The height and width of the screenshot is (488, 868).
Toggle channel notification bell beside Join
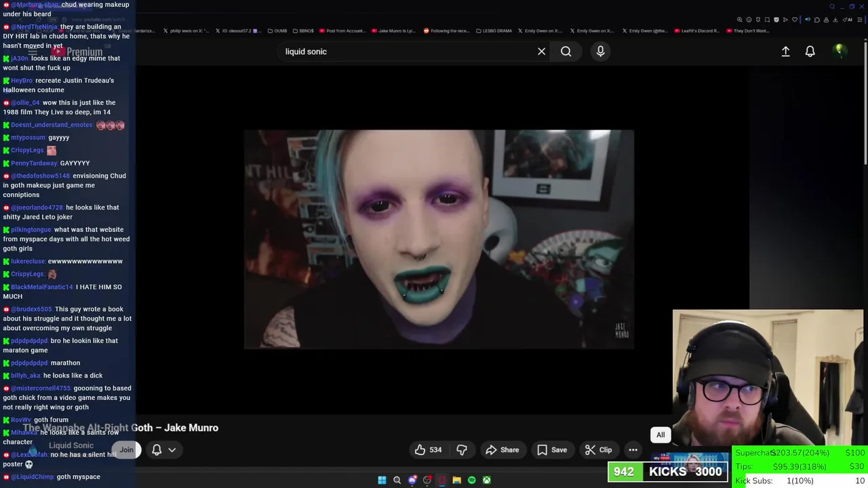tap(157, 450)
